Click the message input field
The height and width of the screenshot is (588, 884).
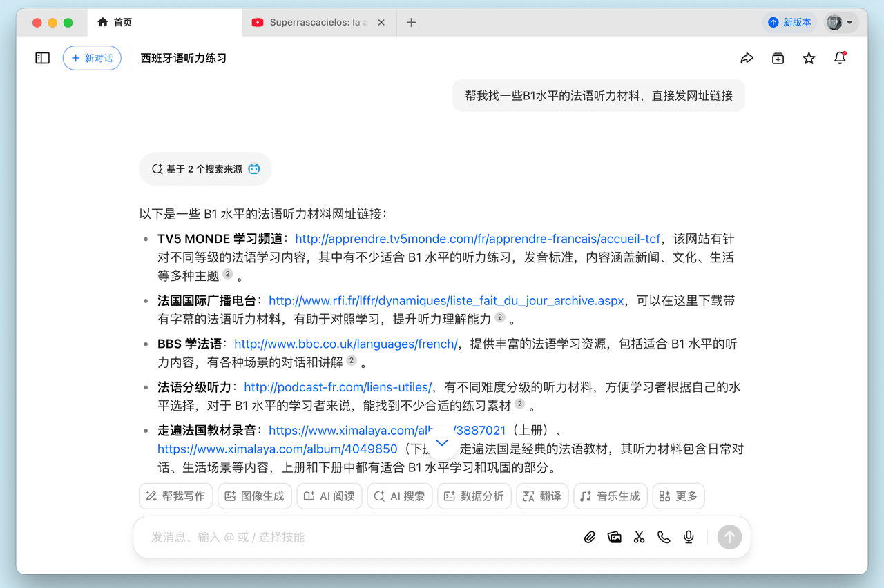click(359, 537)
